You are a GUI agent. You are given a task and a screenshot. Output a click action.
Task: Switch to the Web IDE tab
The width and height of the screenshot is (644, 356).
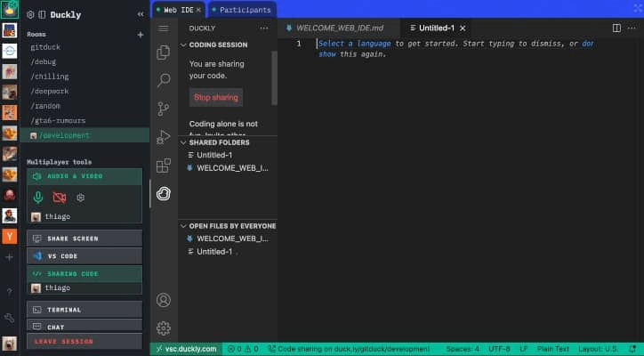click(x=178, y=10)
